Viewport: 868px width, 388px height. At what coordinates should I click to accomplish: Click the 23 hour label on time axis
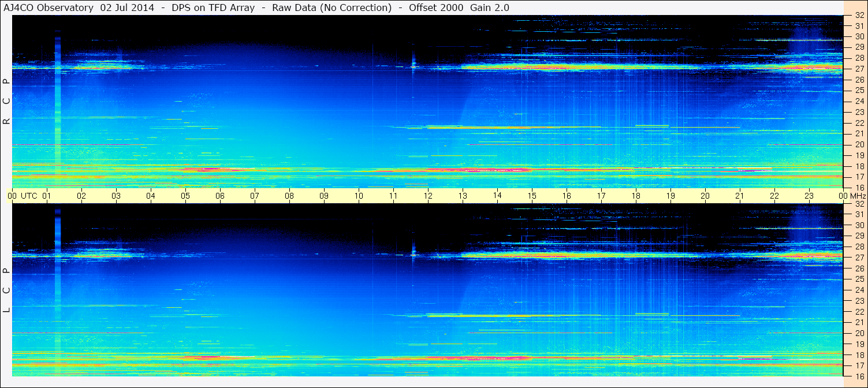(x=809, y=196)
